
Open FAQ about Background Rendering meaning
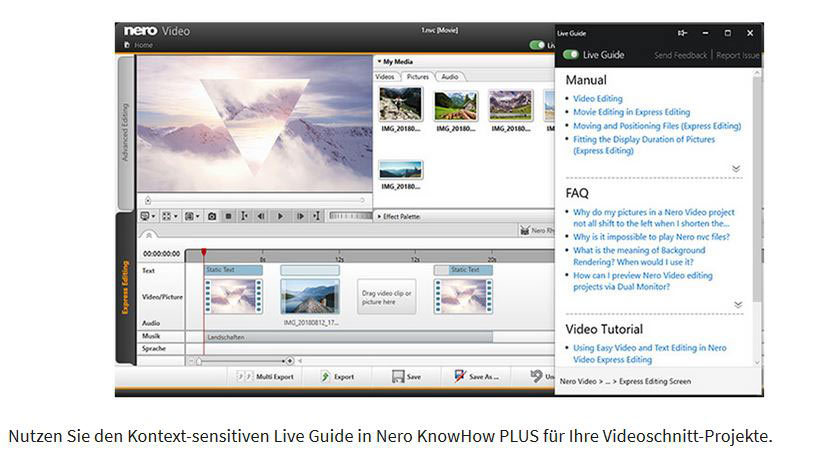coord(639,256)
